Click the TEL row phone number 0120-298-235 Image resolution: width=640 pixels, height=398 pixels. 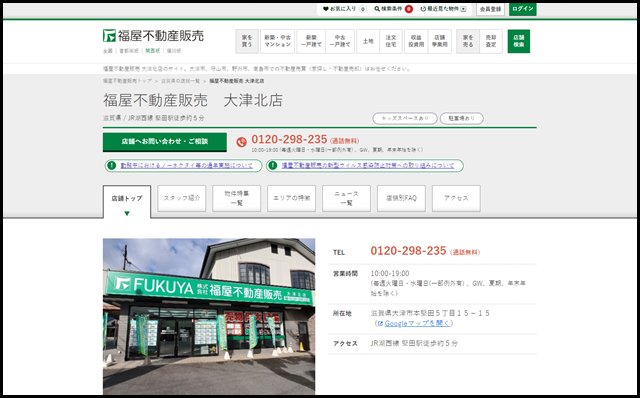pos(408,251)
